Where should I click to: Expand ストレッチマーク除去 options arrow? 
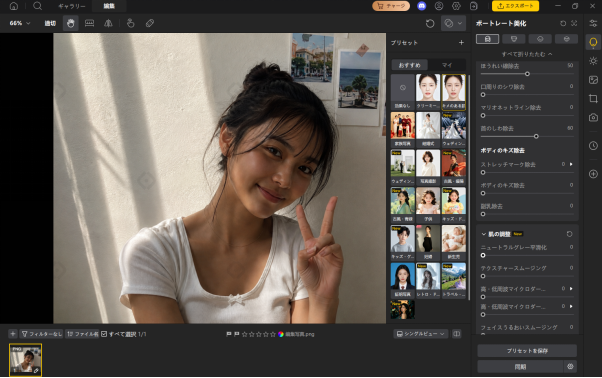click(571, 164)
